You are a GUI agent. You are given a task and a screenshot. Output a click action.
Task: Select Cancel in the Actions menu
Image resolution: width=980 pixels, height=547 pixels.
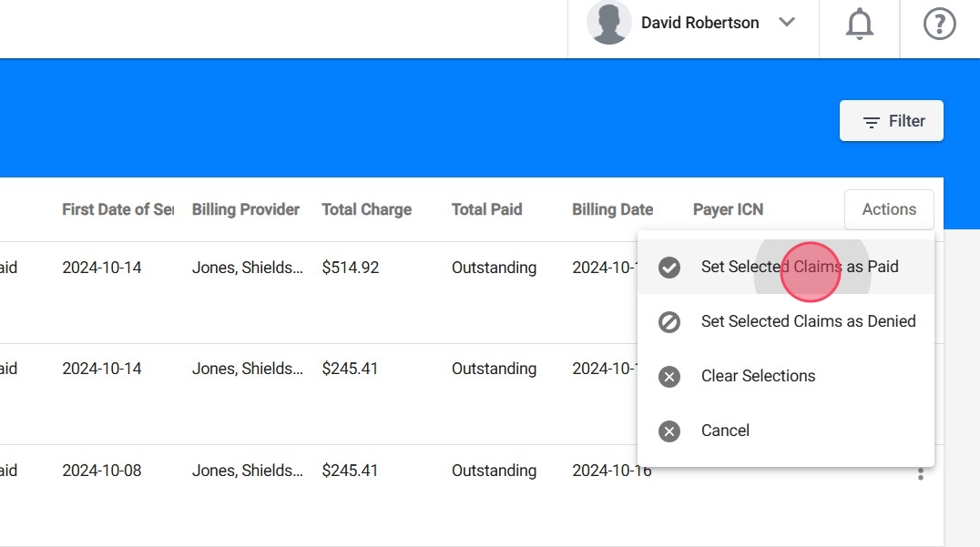tap(725, 431)
